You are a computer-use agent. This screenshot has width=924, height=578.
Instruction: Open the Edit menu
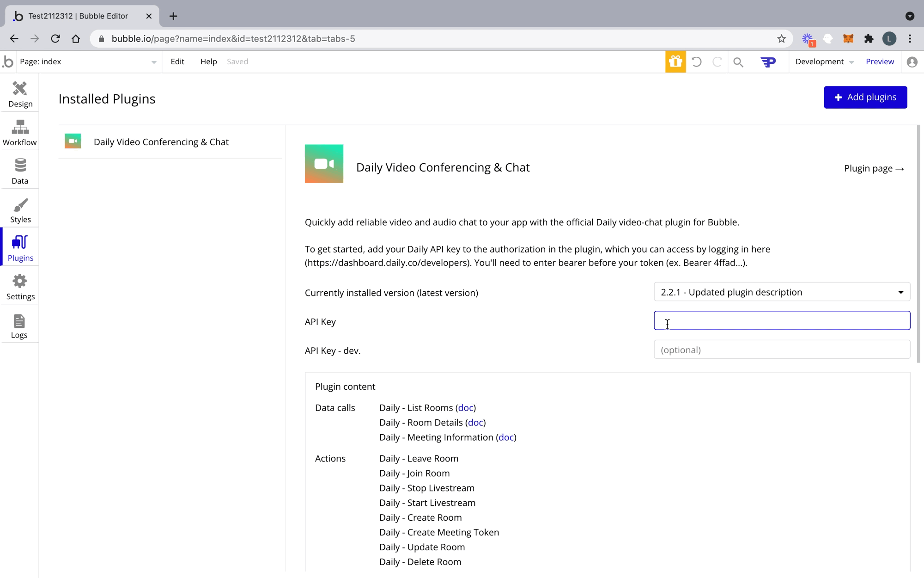tap(177, 62)
